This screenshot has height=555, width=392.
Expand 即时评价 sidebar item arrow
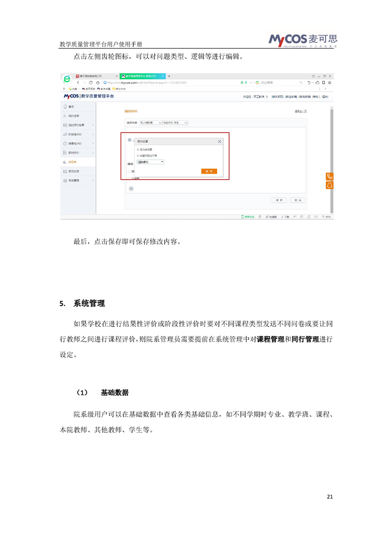(93, 153)
